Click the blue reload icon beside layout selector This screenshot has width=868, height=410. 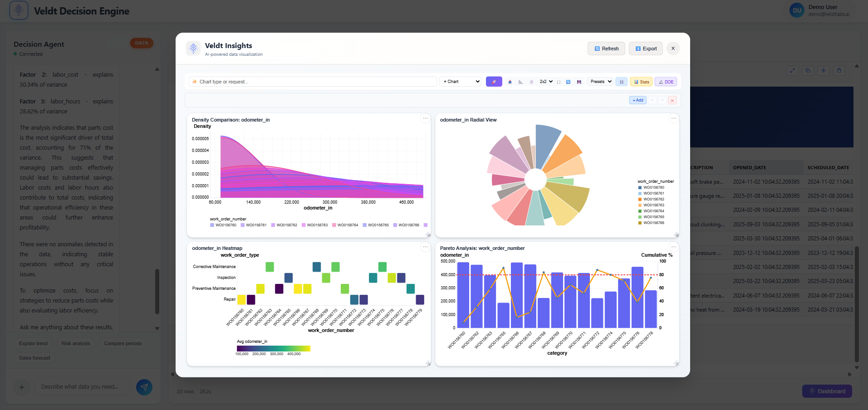click(568, 82)
